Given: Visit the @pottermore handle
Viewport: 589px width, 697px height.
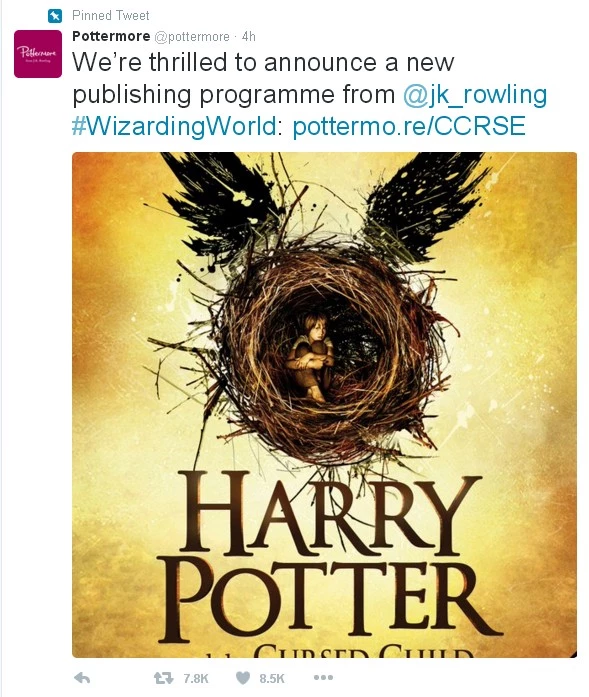Looking at the screenshot, I should coord(192,37).
